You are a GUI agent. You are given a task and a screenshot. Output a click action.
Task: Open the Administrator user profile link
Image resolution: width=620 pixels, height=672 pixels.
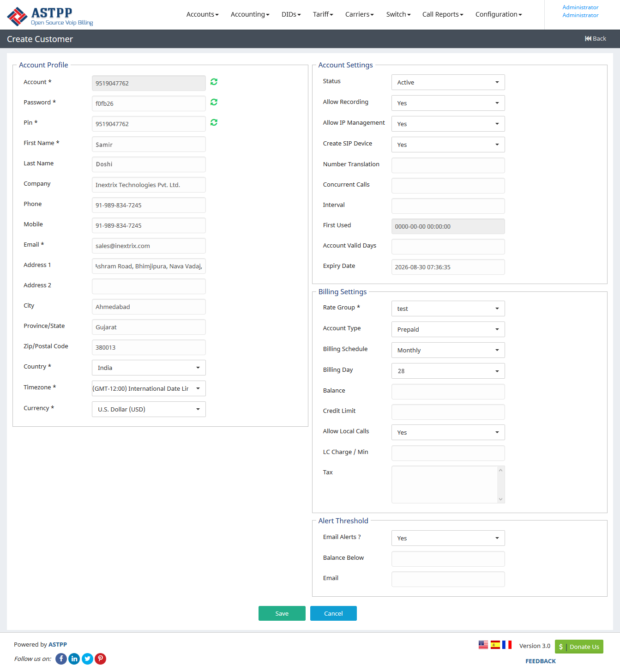tap(580, 11)
